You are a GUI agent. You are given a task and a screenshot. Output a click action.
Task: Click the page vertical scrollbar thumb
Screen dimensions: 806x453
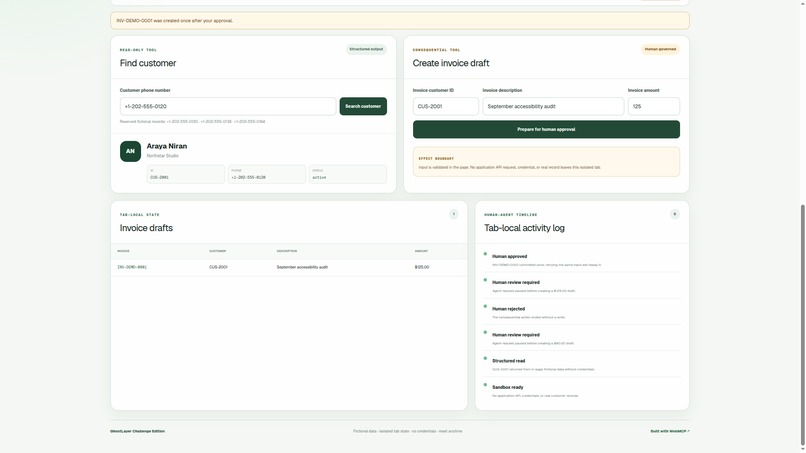(x=802, y=325)
